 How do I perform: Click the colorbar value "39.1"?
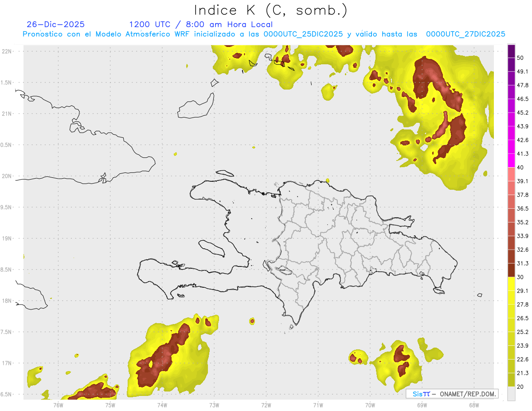click(x=523, y=181)
